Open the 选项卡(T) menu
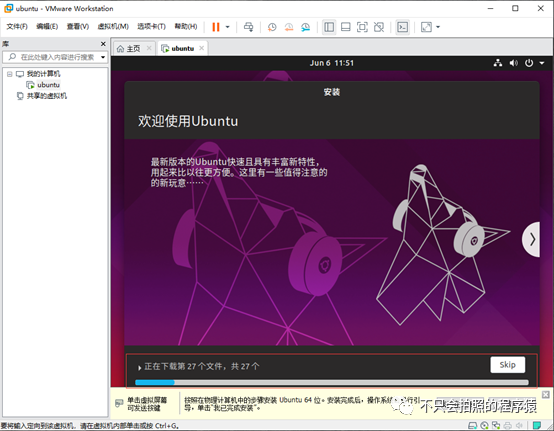Viewport: 554px width, 431px height. point(151,26)
